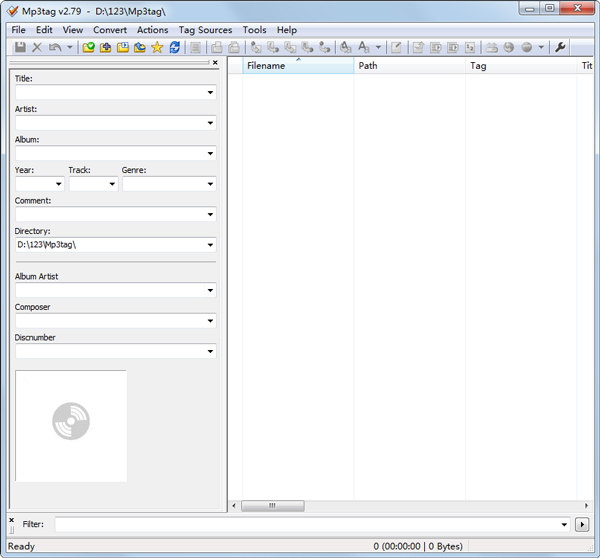Expand the Album field dropdown arrow
Screen dimensions: 600x558
[x=210, y=153]
